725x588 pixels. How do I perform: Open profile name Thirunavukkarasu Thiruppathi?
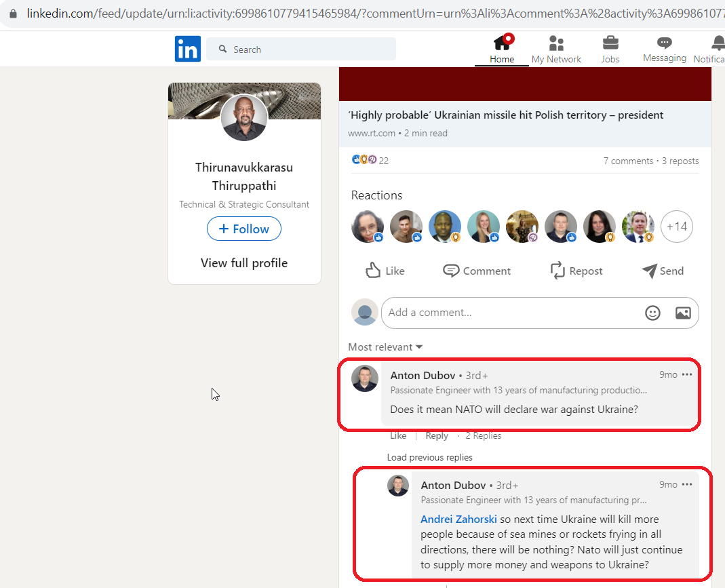click(244, 176)
